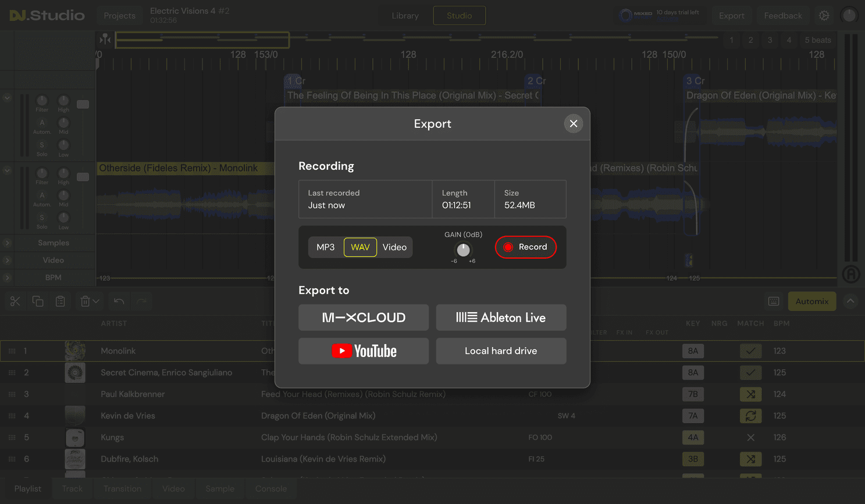
Task: Open the Feedback page
Action: point(783,16)
